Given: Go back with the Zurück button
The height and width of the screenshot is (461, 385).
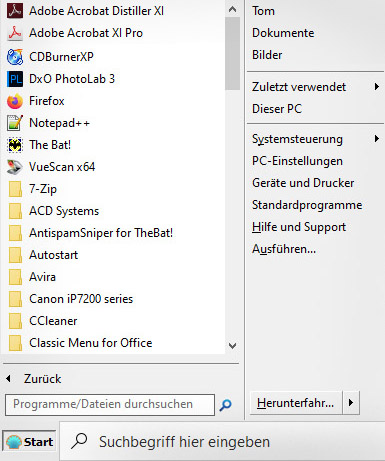Looking at the screenshot, I should click(34, 379).
